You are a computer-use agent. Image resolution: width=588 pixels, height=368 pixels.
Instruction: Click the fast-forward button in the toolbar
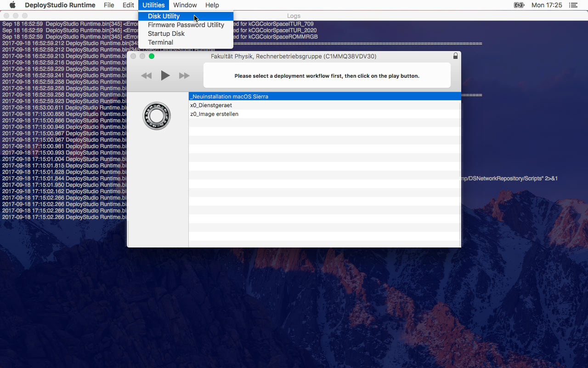184,75
